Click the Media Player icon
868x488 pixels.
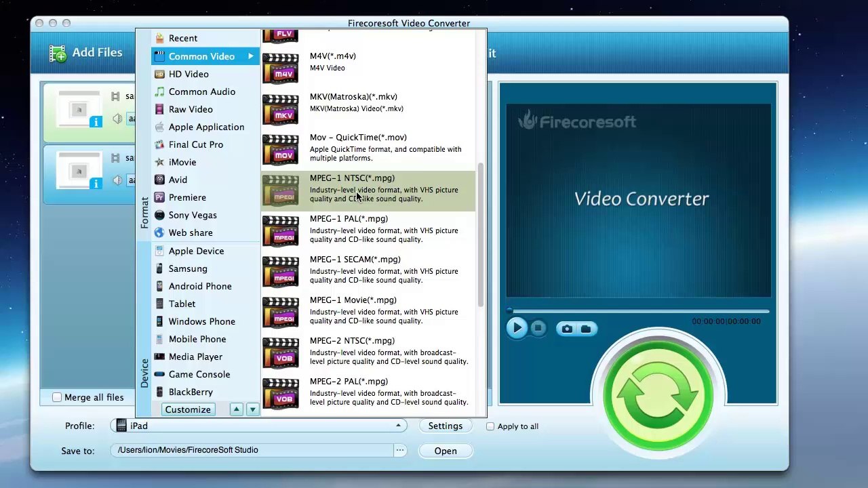pyautogui.click(x=159, y=357)
